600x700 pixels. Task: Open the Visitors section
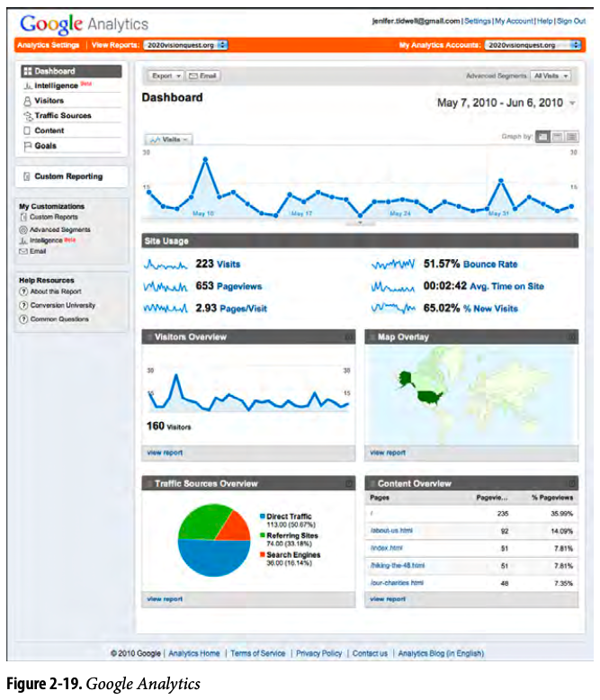point(49,101)
